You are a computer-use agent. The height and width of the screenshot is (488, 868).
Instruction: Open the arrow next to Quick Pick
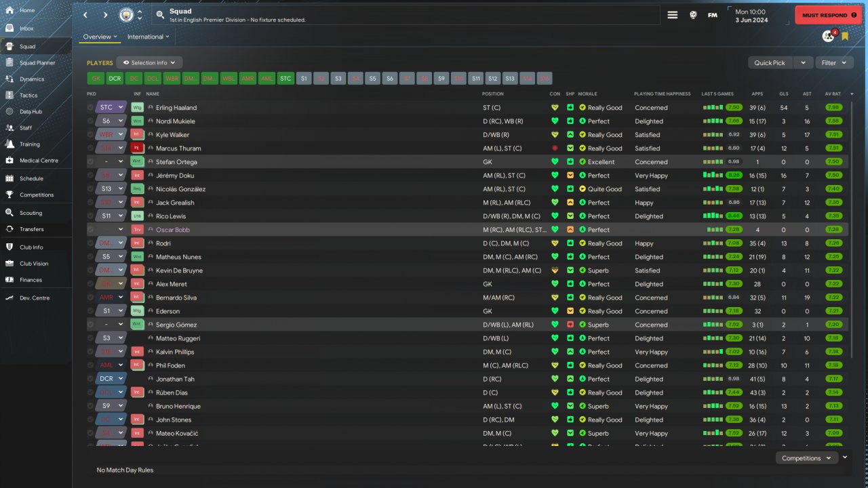[803, 62]
